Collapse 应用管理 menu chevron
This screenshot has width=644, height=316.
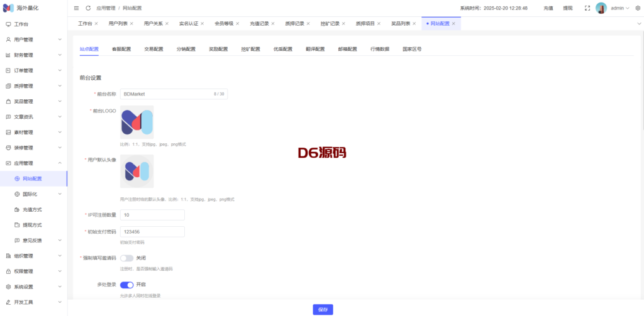pos(60,163)
